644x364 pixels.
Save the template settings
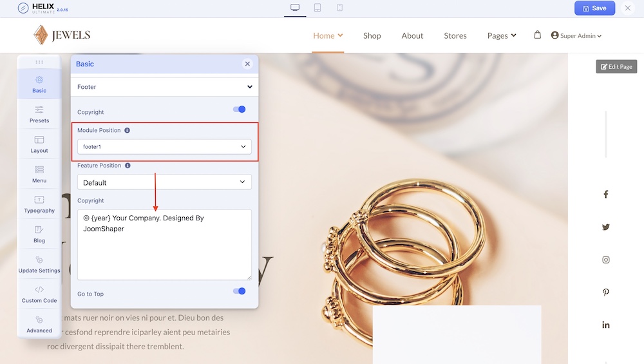(594, 8)
